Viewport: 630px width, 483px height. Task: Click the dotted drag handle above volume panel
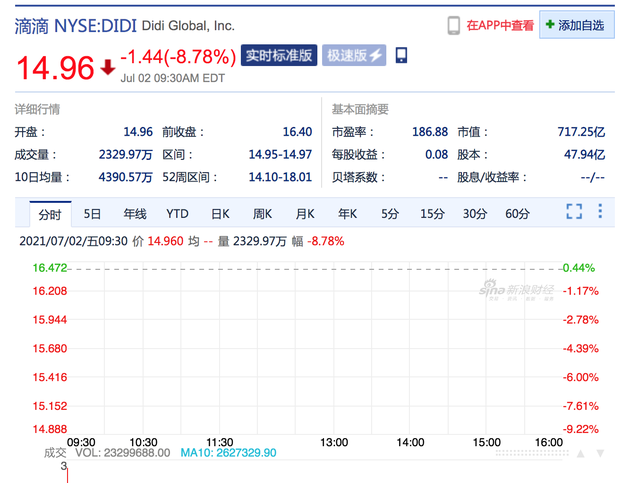tap(532, 453)
